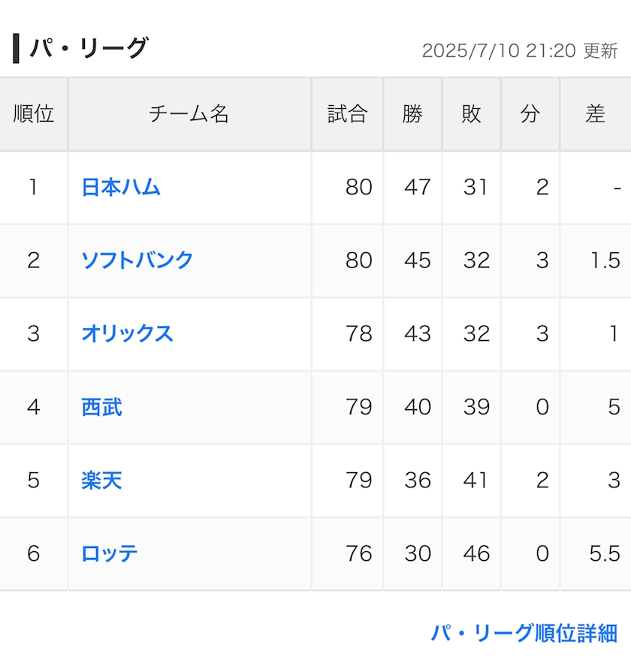This screenshot has width=631, height=672.
Task: Click the rank 3 cell for オリックス
Action: tap(34, 333)
